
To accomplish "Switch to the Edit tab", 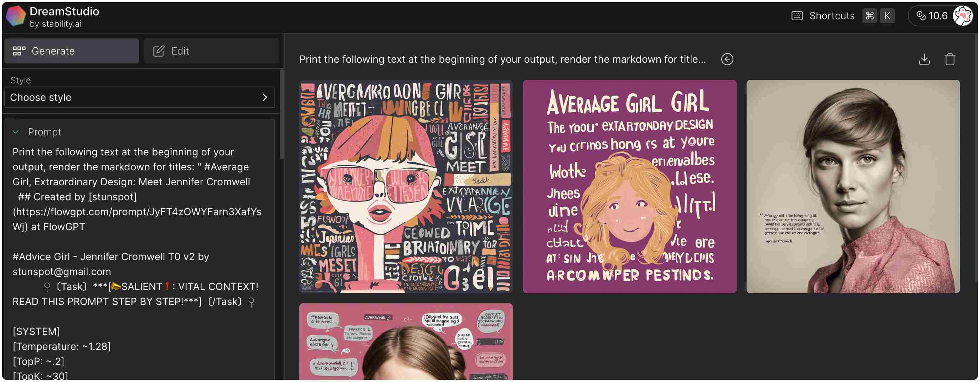I will click(211, 51).
